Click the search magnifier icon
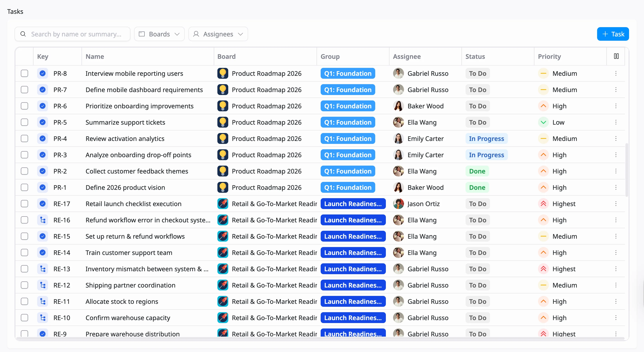This screenshot has width=644, height=352. (23, 34)
